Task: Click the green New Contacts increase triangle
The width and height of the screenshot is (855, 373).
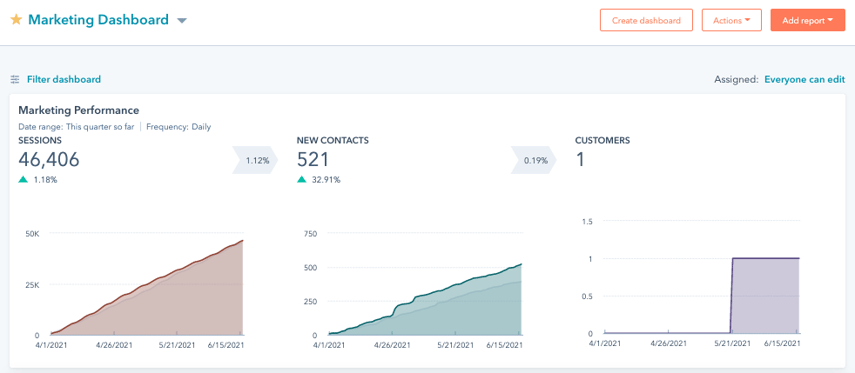Action: pyautogui.click(x=302, y=179)
